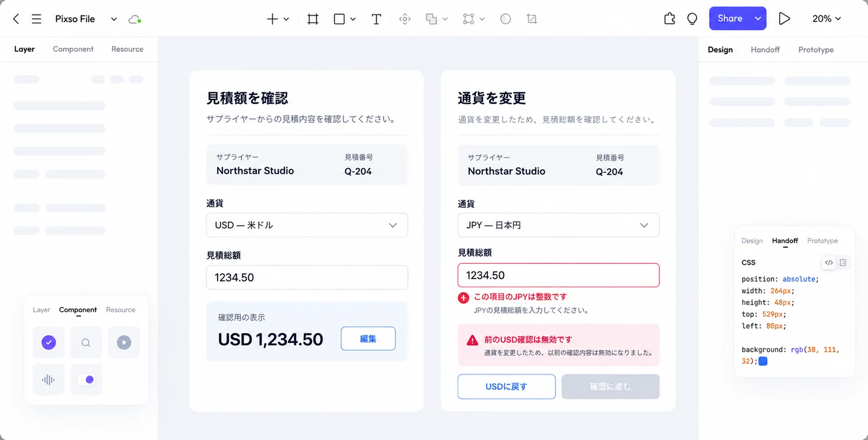Open the dropdown arrow next to the plus tool

pos(286,19)
